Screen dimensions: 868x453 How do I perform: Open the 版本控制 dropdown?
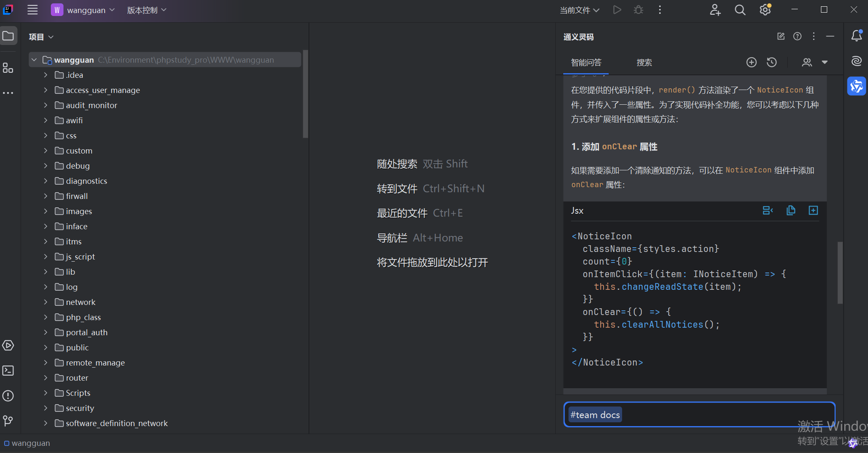[x=147, y=10]
